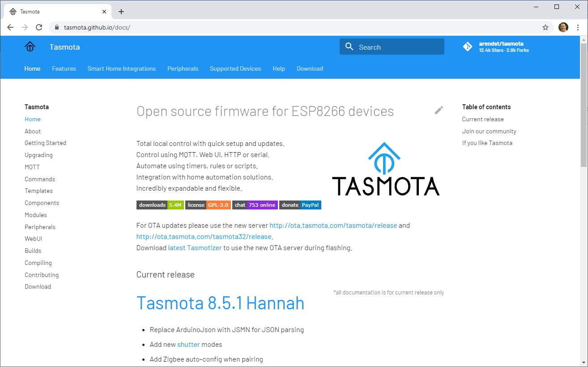Viewport: 588px width, 367px height.
Task: Click the search input field
Action: click(x=398, y=47)
